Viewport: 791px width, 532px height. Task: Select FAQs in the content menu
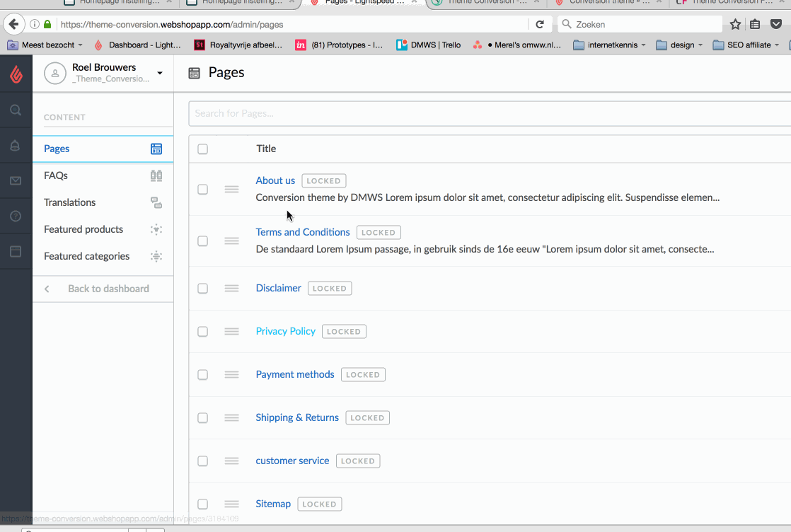click(103, 175)
